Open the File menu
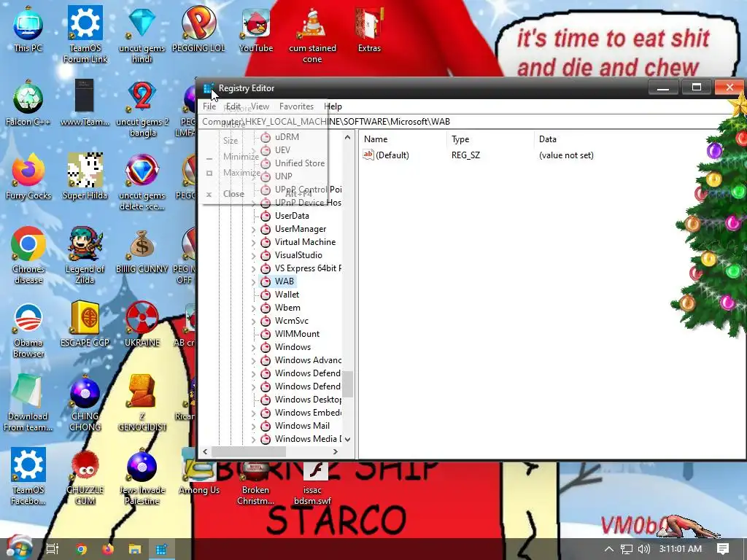 click(209, 106)
